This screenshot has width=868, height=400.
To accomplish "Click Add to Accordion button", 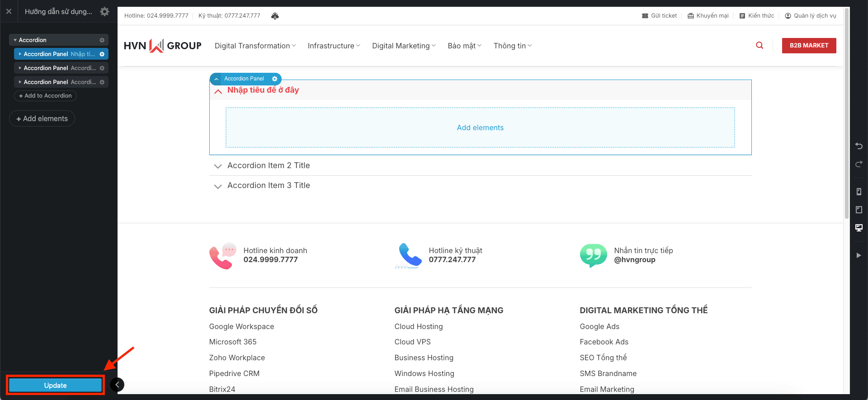I will tap(45, 96).
